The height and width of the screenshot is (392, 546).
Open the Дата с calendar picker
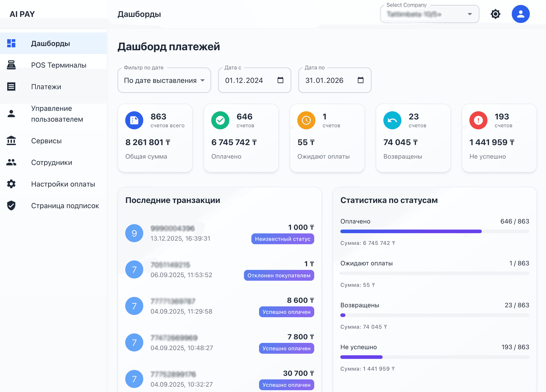(x=280, y=80)
